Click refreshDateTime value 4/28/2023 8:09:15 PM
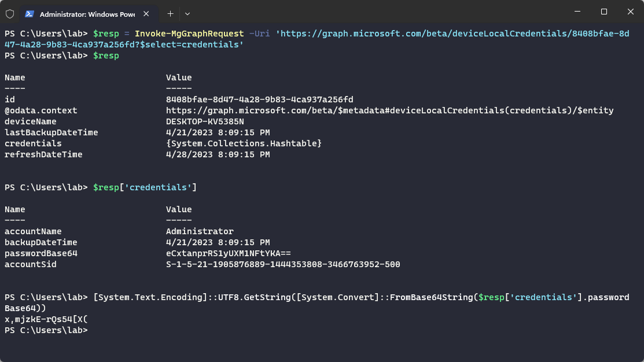The height and width of the screenshot is (362, 644). (218, 154)
